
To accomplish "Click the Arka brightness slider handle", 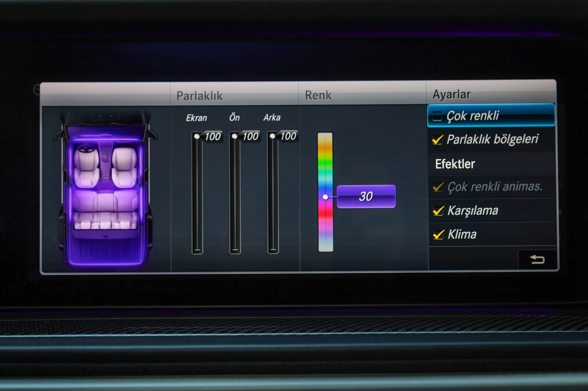I will tap(272, 136).
